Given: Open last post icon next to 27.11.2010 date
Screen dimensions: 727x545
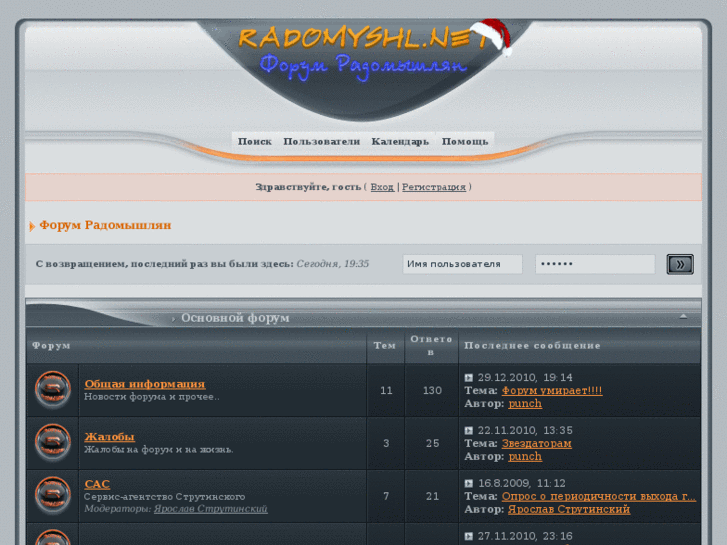Looking at the screenshot, I should pos(469,537).
